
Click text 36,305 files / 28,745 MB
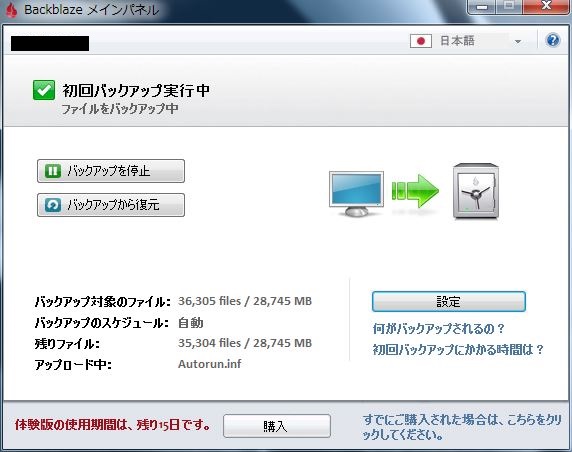[x=245, y=301]
